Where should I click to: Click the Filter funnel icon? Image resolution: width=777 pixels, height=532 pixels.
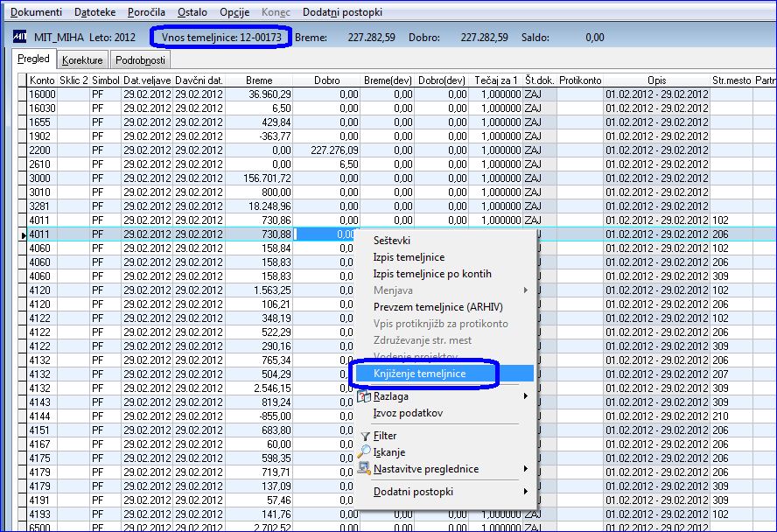(365, 436)
